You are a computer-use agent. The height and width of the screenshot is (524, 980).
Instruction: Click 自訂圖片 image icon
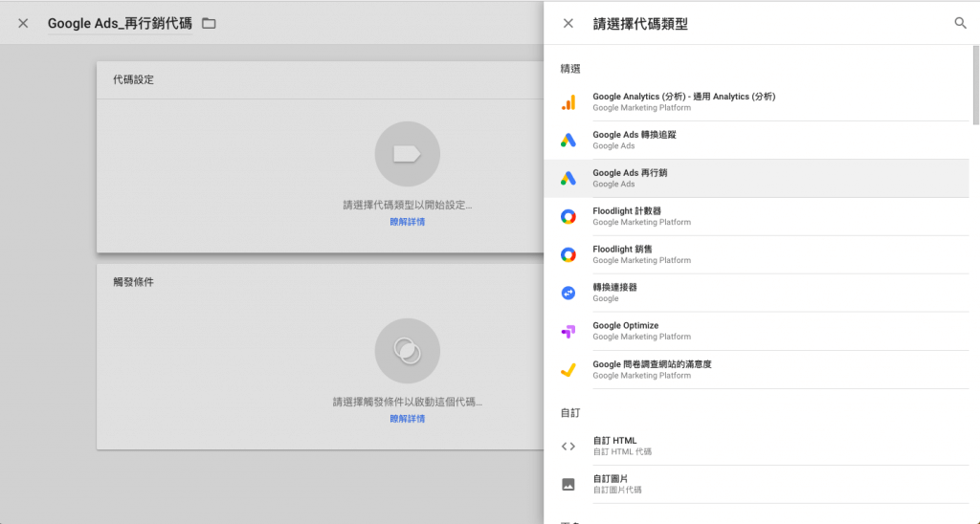click(x=568, y=485)
